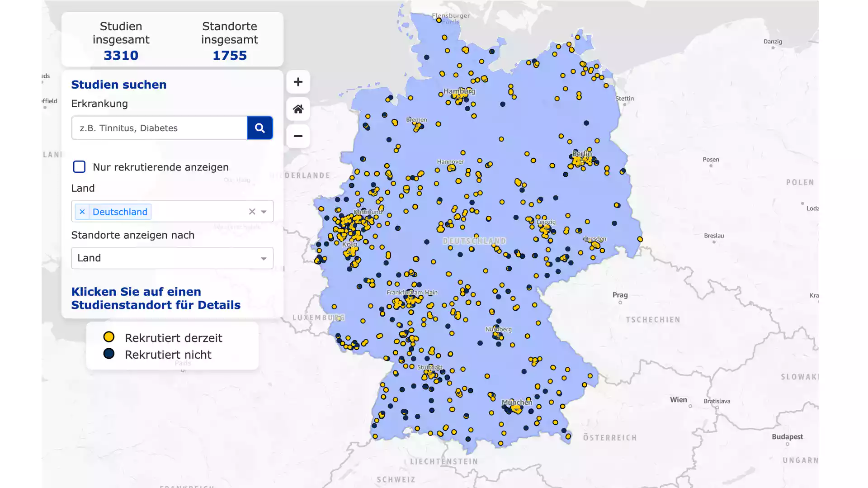Enable 'Nur rekrutierende anzeigen' checkbox
The height and width of the screenshot is (488, 868).
[x=79, y=167]
